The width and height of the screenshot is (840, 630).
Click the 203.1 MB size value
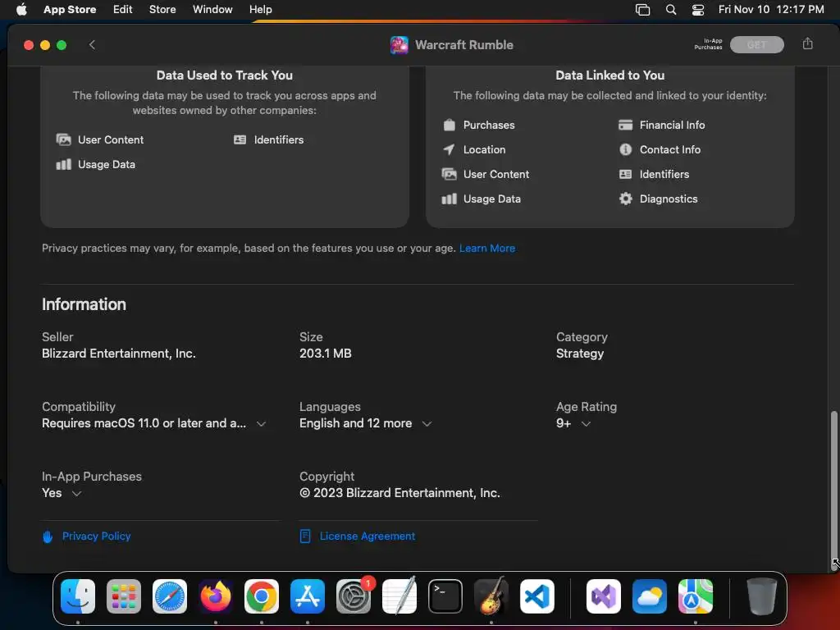point(325,354)
